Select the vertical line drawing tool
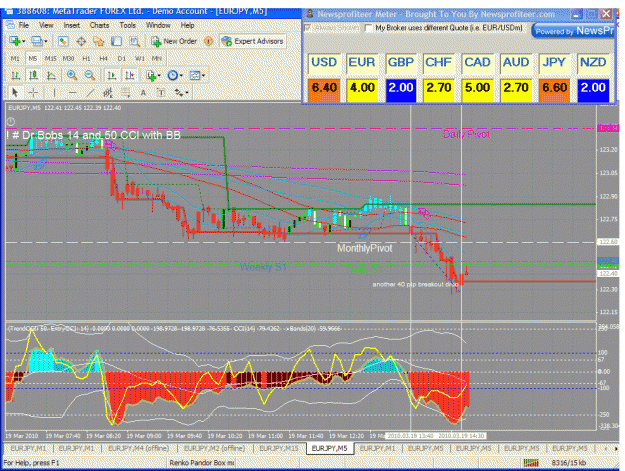Viewport: 625px width, 471px height. click(55, 93)
